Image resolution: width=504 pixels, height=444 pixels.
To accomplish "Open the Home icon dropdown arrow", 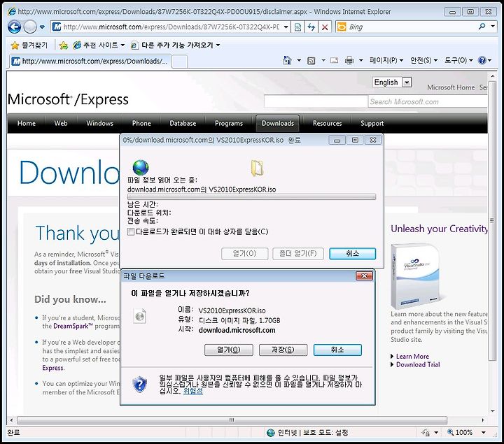I will 299,60.
